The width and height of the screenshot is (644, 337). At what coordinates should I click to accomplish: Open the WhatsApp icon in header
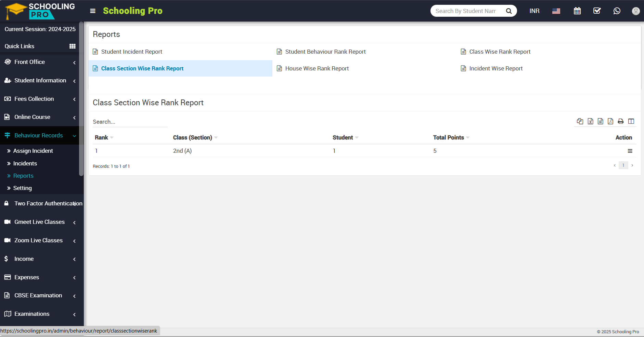(617, 11)
